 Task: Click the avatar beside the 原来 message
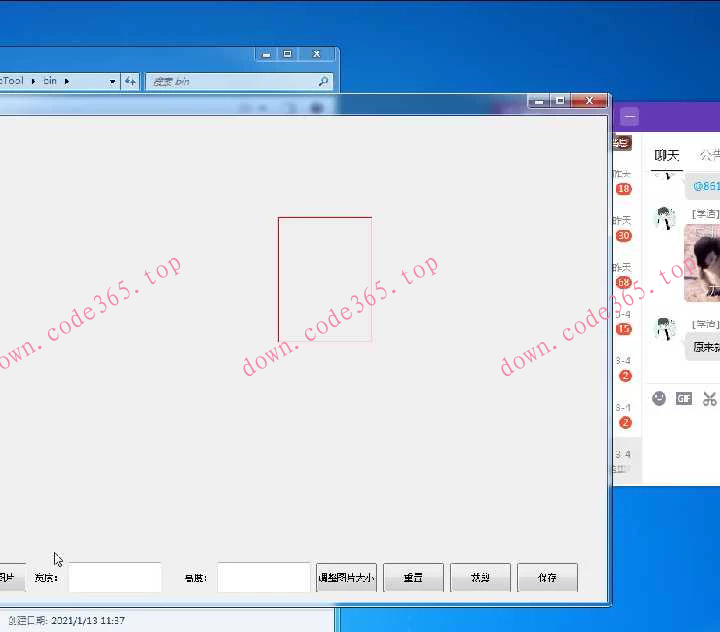(664, 329)
